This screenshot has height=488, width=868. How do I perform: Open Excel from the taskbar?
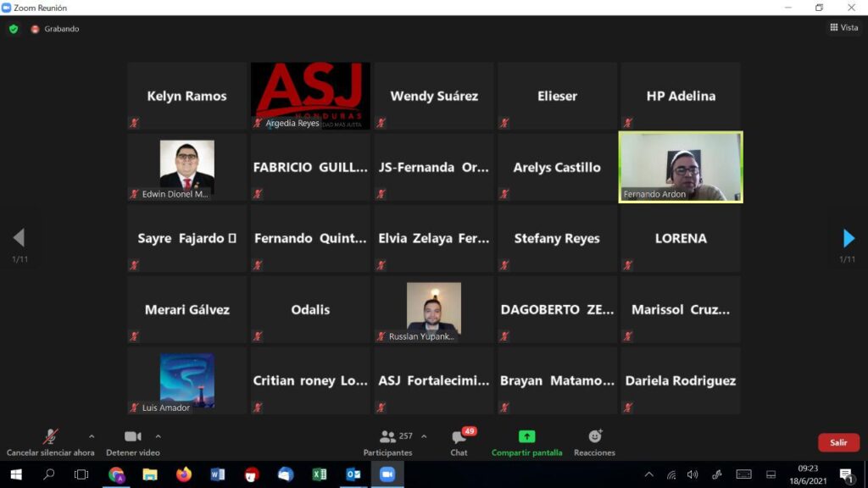[x=320, y=474]
